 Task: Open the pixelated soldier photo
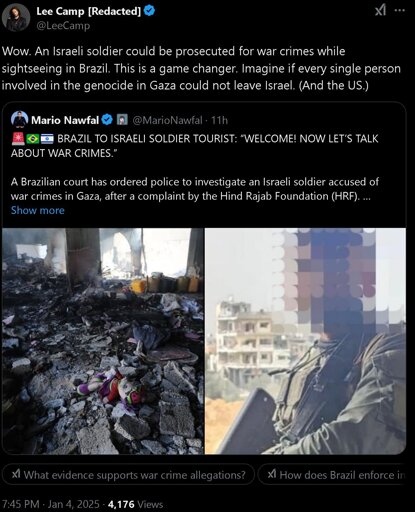305,341
